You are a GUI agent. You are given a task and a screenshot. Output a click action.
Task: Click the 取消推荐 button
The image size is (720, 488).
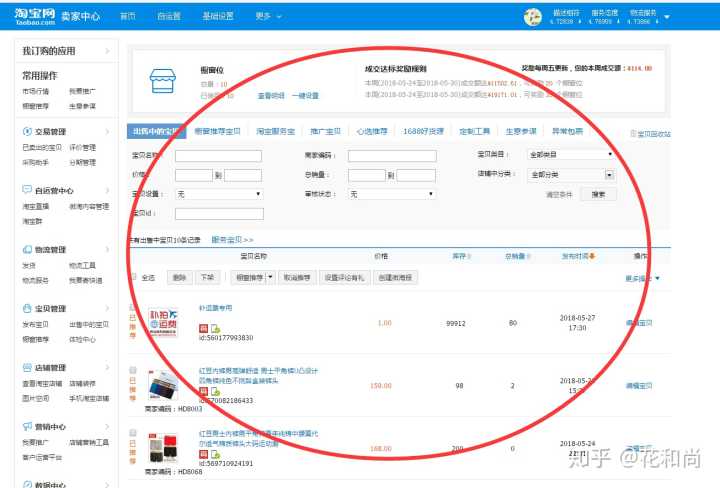[297, 277]
